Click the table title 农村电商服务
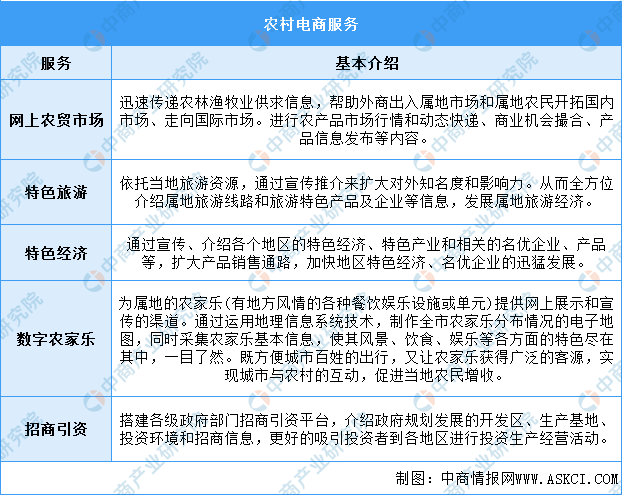The image size is (622, 495). [x=311, y=25]
